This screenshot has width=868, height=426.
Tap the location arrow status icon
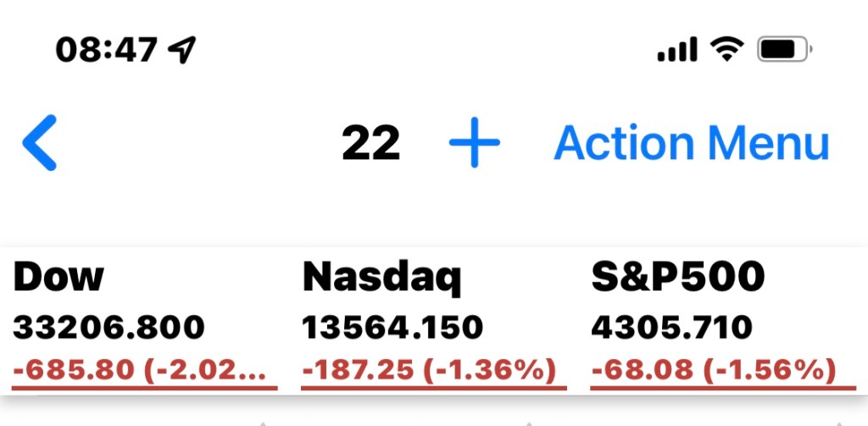181,51
